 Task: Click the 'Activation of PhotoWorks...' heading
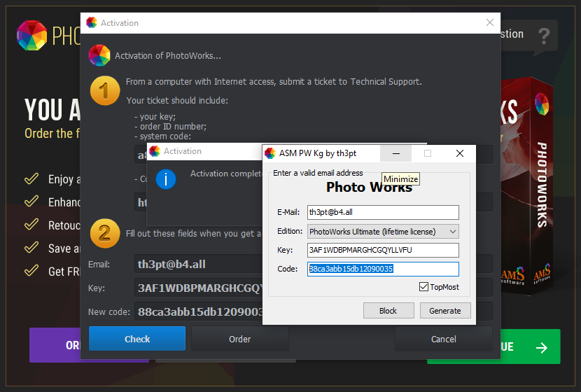[168, 55]
